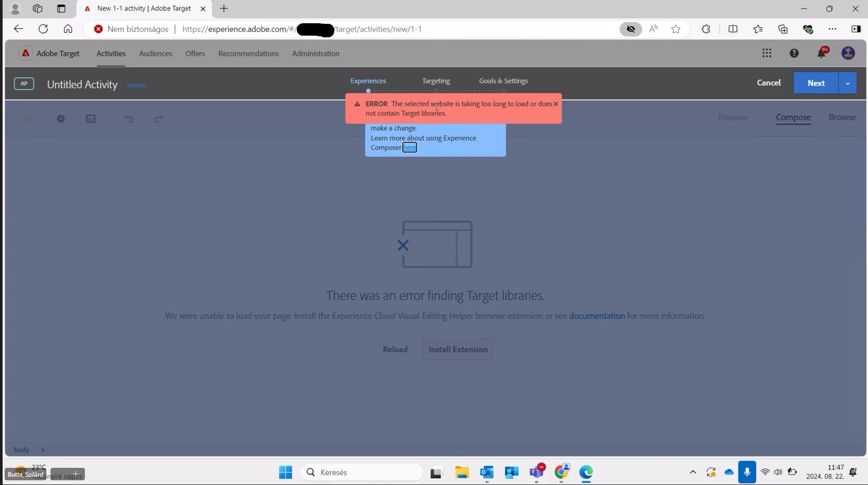Click the Preview option
The image size is (868, 485).
tap(733, 118)
